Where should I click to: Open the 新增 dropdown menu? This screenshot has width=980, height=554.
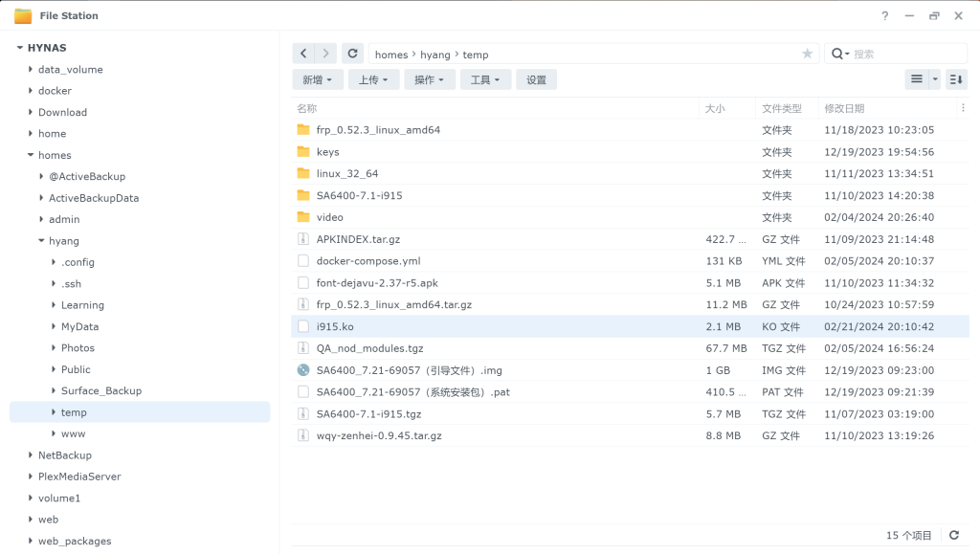[x=317, y=79]
